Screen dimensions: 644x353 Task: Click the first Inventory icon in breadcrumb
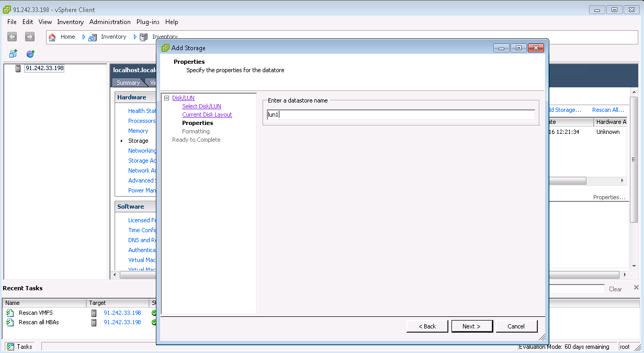point(93,37)
